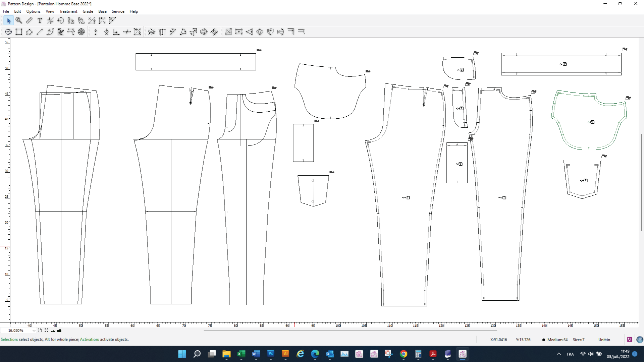This screenshot has width=644, height=362.
Task: Open the Treatment menu
Action: tap(68, 11)
